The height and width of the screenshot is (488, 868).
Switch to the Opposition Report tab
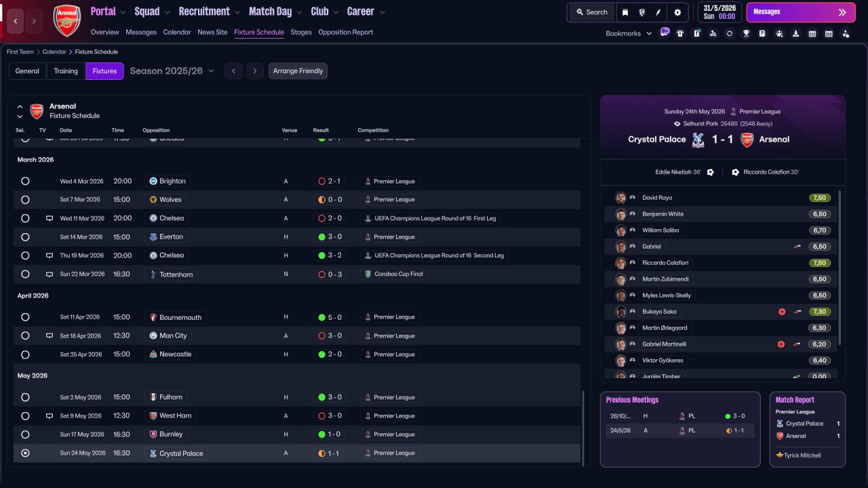coord(345,32)
